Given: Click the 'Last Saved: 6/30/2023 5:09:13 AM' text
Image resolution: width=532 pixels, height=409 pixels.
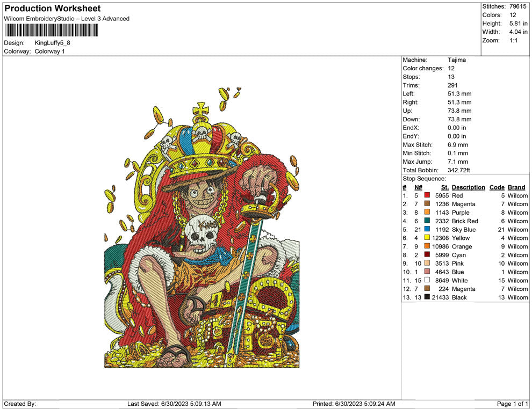Looking at the screenshot, I should 174,404.
